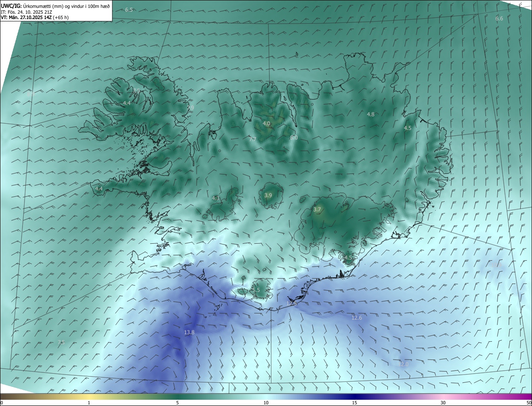
Task: Click the 6.5 value label
Action: coord(129,10)
